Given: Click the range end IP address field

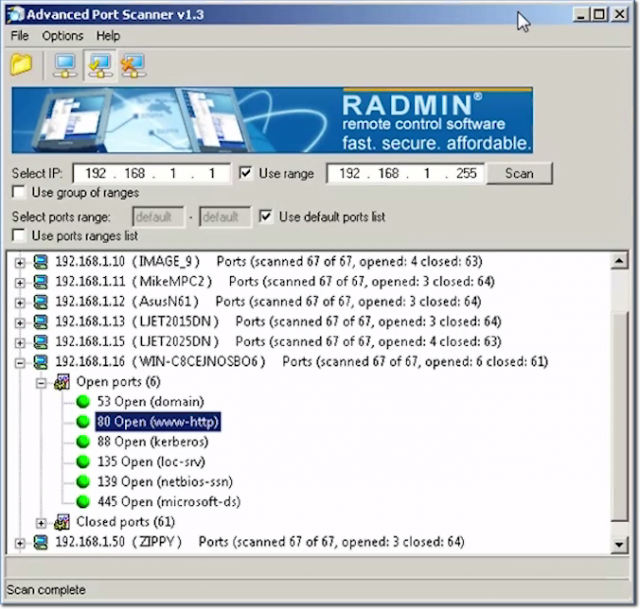Looking at the screenshot, I should pyautogui.click(x=405, y=173).
